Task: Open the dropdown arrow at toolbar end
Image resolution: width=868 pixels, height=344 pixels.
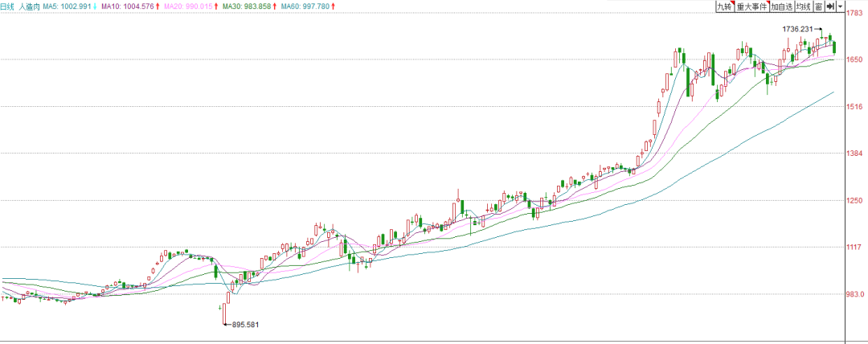Action: [841, 6]
